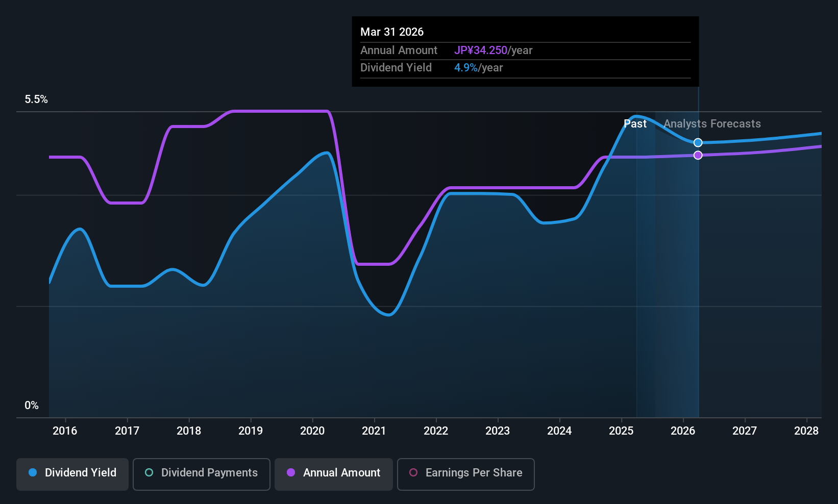Screen dimensions: 838x504
Task: Click the purple Annual Amount data point marker
Action: coord(698,155)
